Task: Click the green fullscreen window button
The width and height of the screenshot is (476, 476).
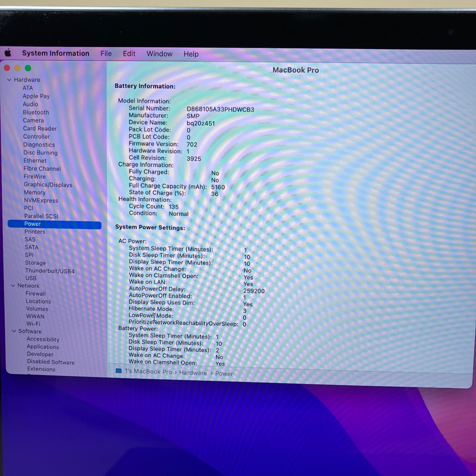Action: click(28, 68)
